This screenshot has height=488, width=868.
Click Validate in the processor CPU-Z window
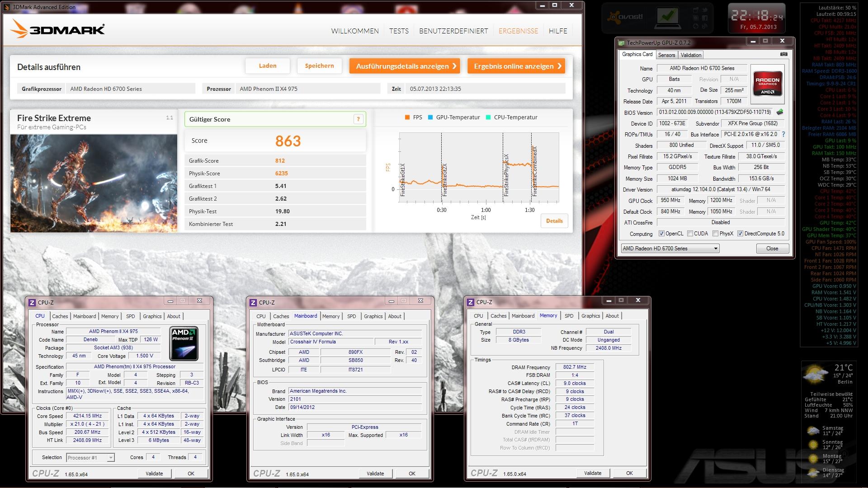pyautogui.click(x=154, y=474)
